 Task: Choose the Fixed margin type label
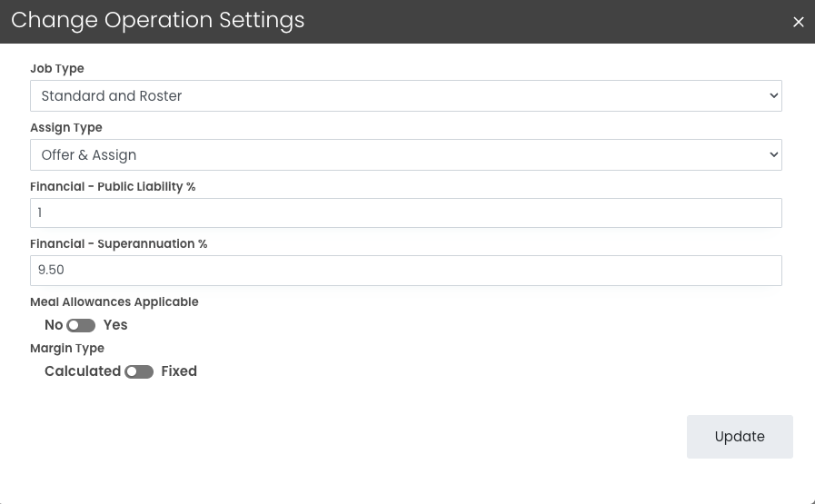point(179,371)
